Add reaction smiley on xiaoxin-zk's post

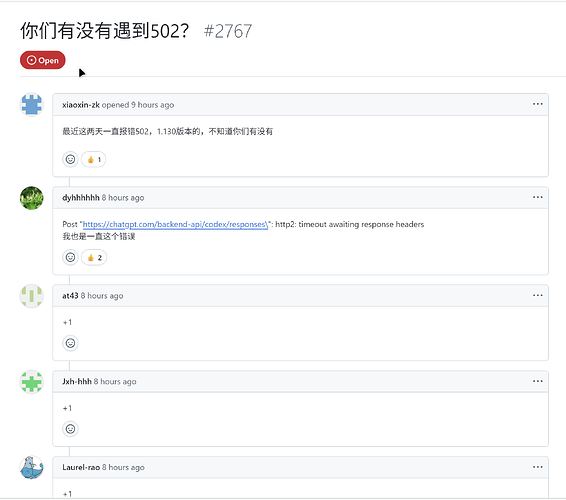point(70,159)
